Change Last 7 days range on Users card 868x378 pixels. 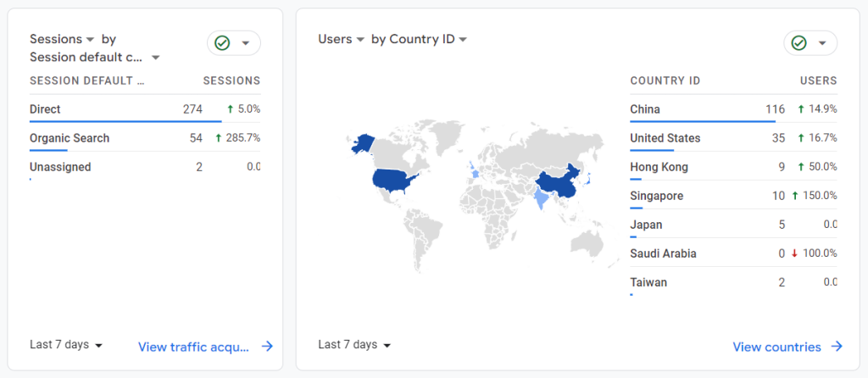click(x=355, y=345)
